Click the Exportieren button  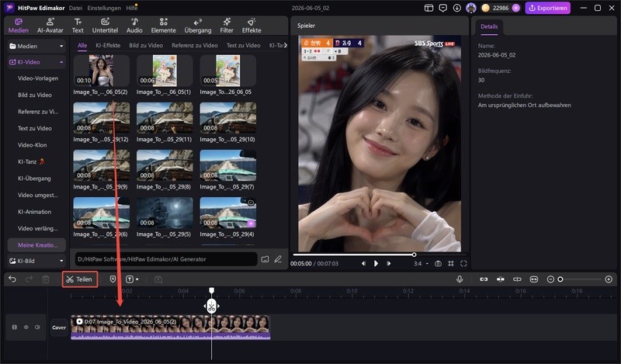[x=548, y=8]
